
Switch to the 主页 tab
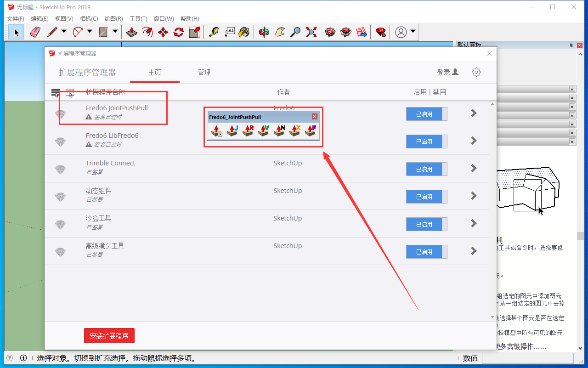pos(155,73)
